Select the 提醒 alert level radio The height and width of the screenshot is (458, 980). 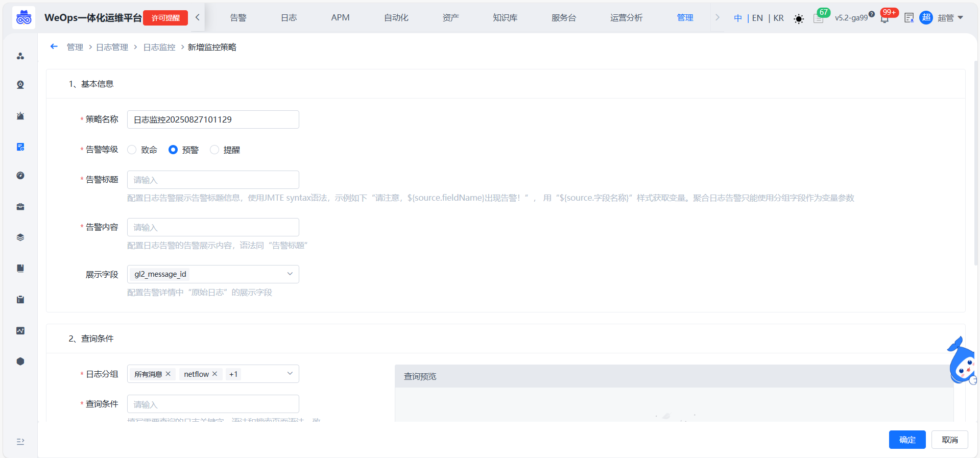[214, 150]
